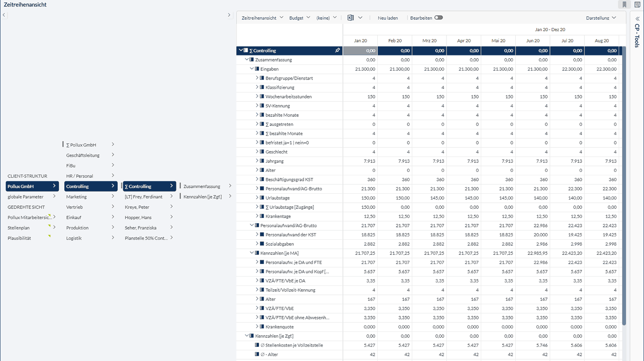Click the node icon beside Sozialabgaben
This screenshot has height=361, width=644.
(x=262, y=244)
